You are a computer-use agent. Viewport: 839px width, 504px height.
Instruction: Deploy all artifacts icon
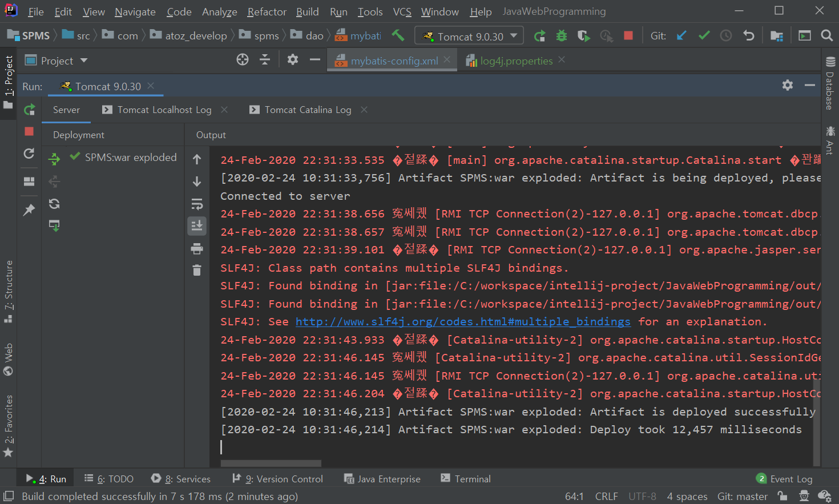[54, 159]
